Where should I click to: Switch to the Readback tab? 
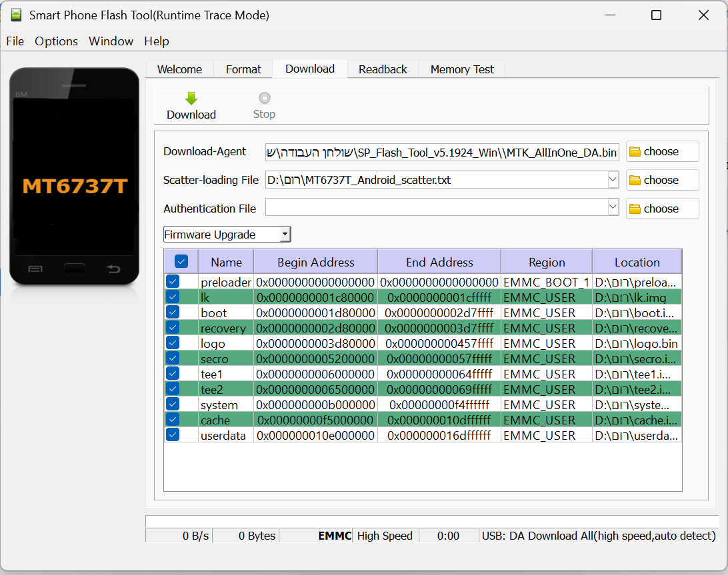pos(383,69)
